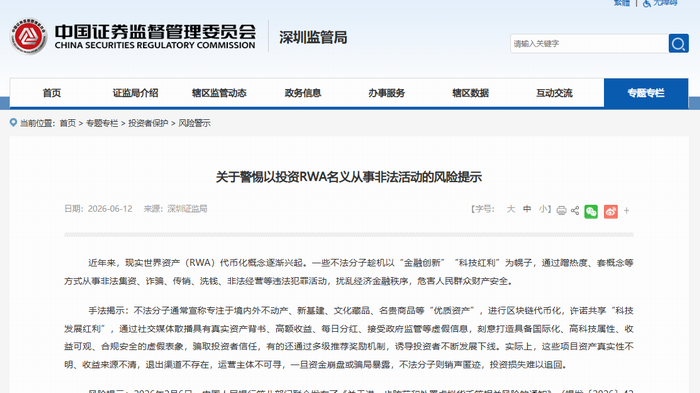The height and width of the screenshot is (393, 700).
Task: Select the 专题专栏 navigation tab
Action: pos(646,93)
